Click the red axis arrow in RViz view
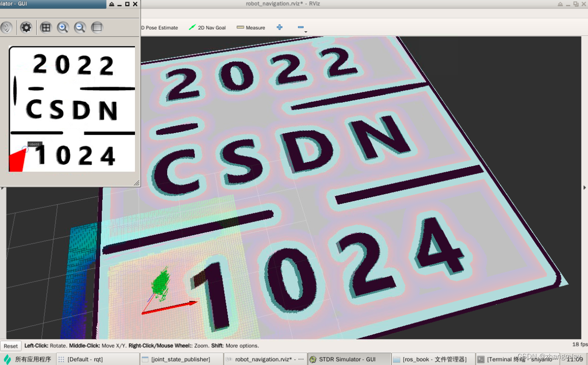The height and width of the screenshot is (365, 588). tap(169, 308)
